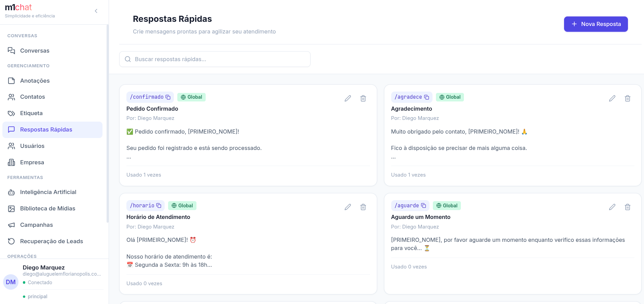Click the Etiqueta tag icon
644x304 pixels.
[11, 113]
